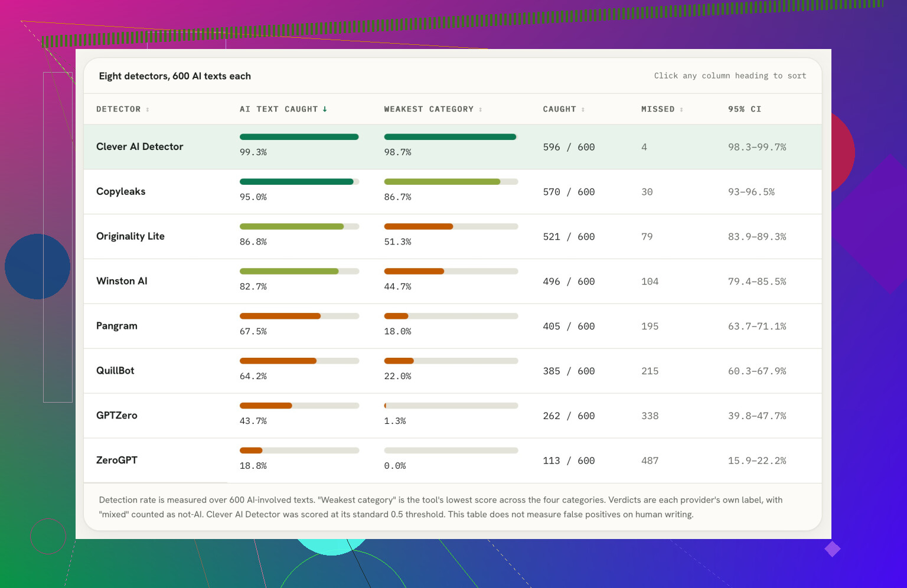Click the missed count 195
Screen dimensions: 907x588
[x=650, y=326]
